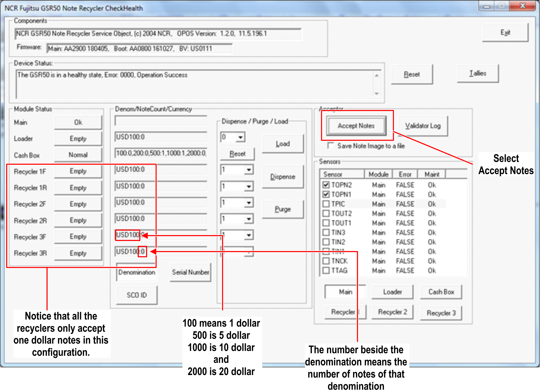Open the Recycler 1R count dropdown
This screenshot has height=392, width=540.
[x=249, y=186]
